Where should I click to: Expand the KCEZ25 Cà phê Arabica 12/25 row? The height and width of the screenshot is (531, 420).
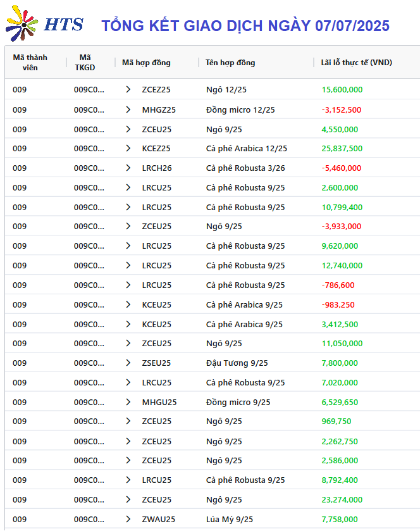coord(128,148)
